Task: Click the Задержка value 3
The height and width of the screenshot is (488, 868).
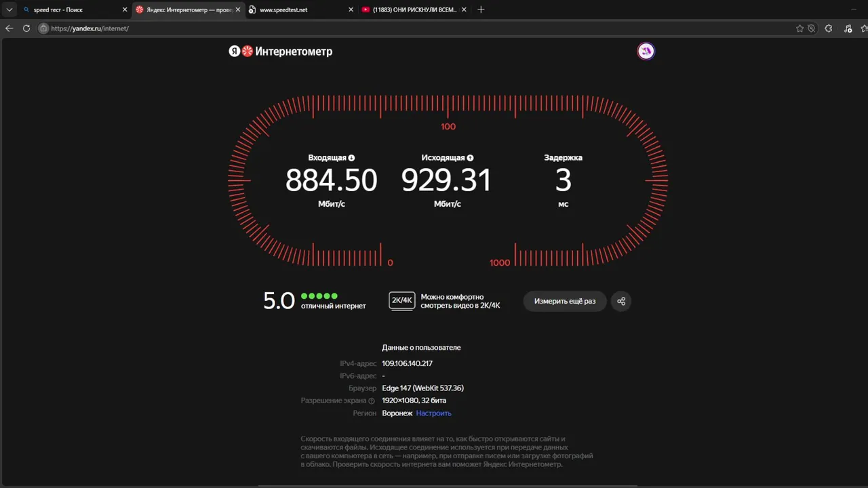Action: pos(563,180)
